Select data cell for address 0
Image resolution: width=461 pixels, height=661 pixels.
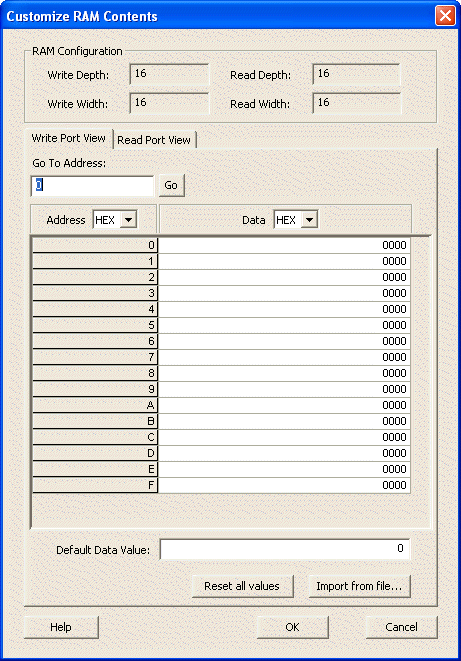click(x=284, y=245)
